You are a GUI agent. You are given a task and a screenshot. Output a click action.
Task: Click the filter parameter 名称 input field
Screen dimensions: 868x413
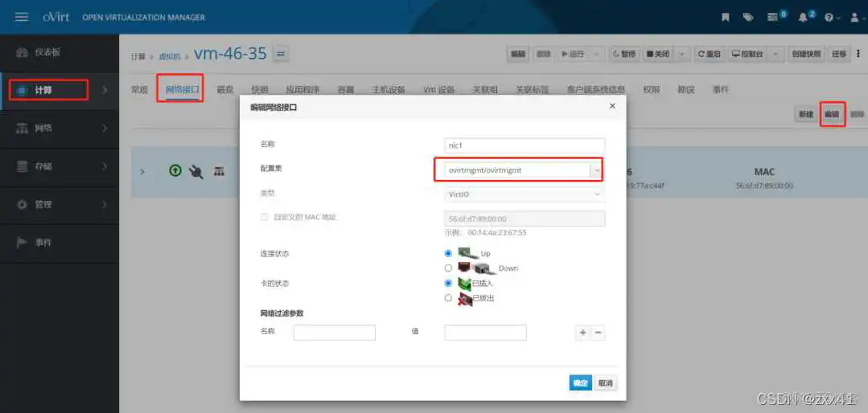pos(335,333)
